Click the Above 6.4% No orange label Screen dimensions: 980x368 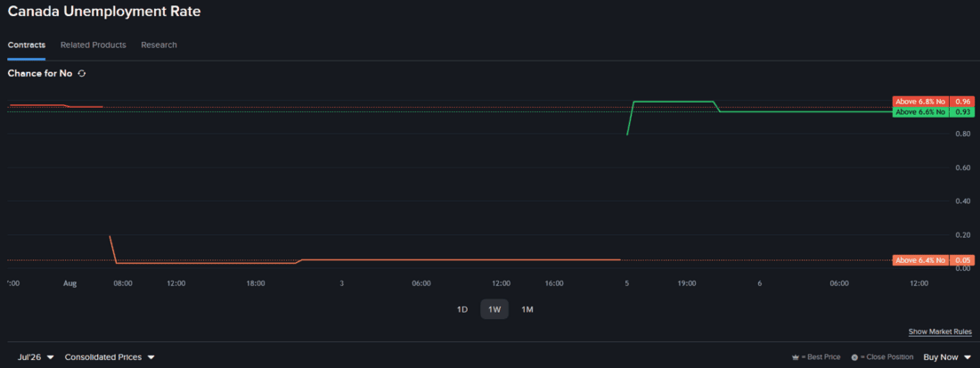coord(920,260)
